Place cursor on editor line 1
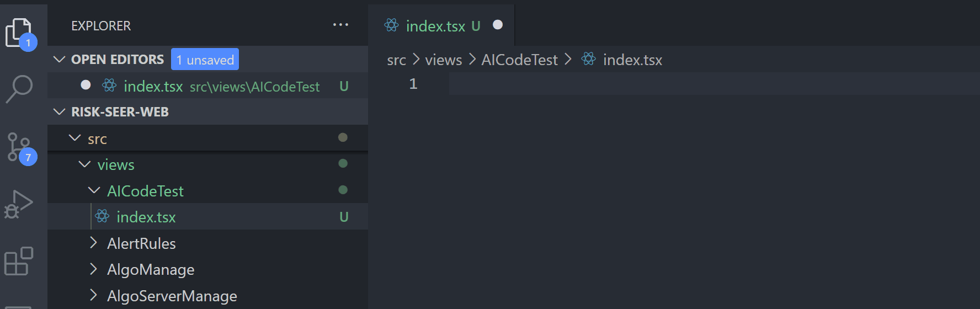 coord(714,84)
